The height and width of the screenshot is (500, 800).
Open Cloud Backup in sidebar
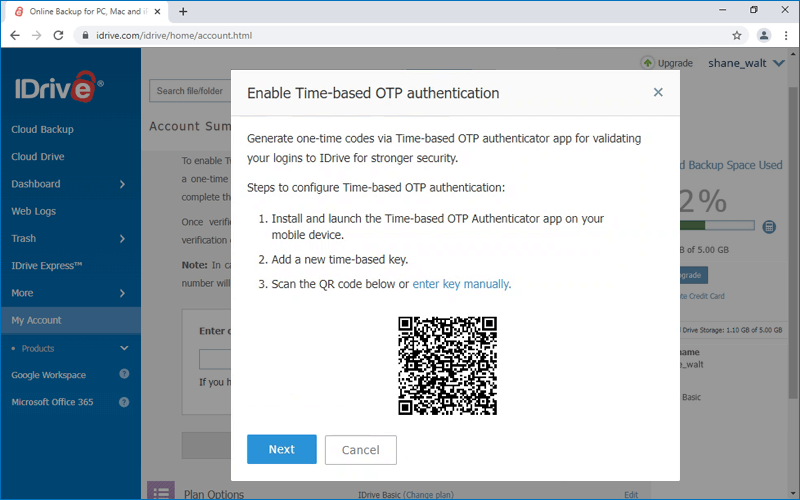(x=42, y=130)
